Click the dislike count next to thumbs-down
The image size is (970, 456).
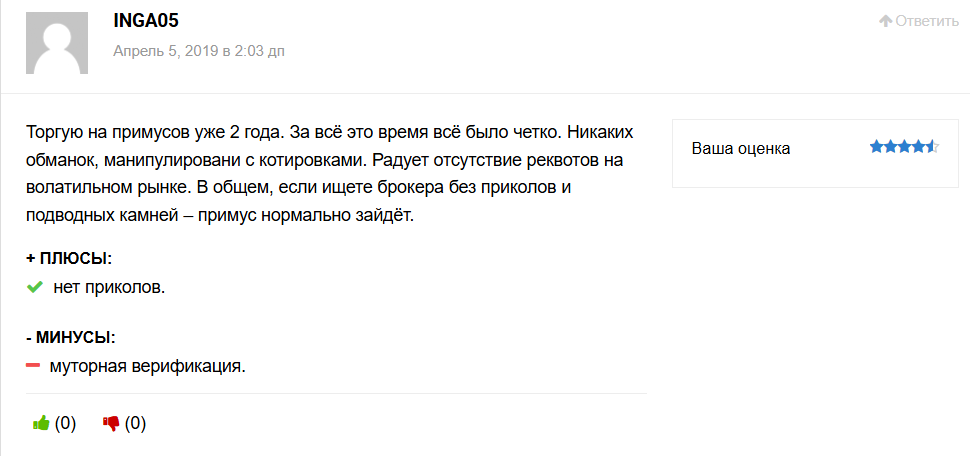[136, 423]
